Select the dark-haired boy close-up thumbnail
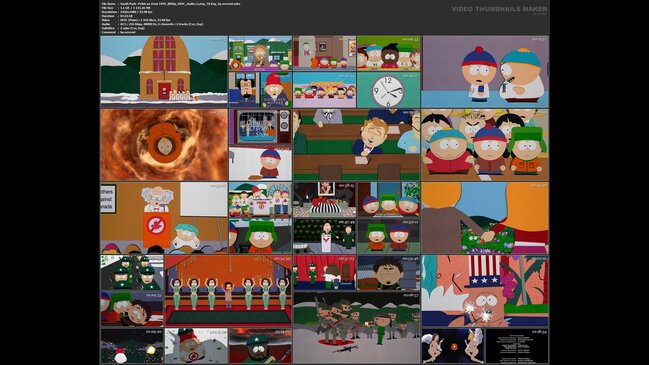The height and width of the screenshot is (365, 649). 389,273
